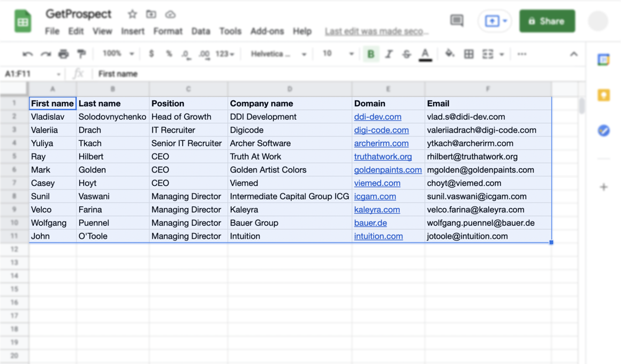Image resolution: width=621 pixels, height=364 pixels.
Task: Open the Format menu
Action: [168, 31]
